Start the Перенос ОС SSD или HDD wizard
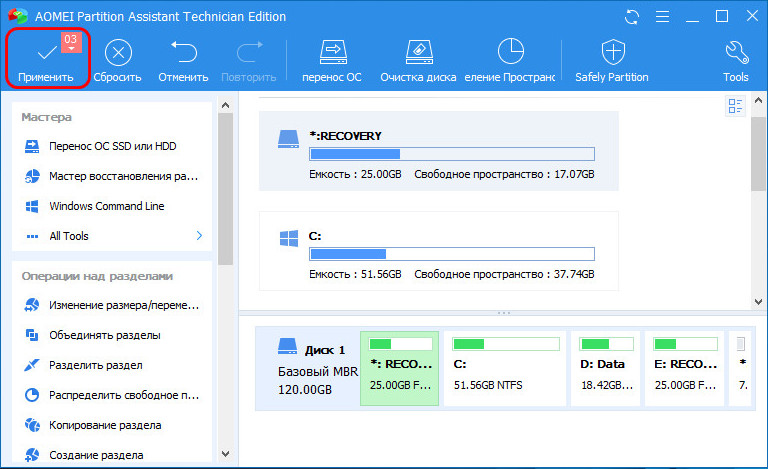The height and width of the screenshot is (469, 768). point(112,146)
